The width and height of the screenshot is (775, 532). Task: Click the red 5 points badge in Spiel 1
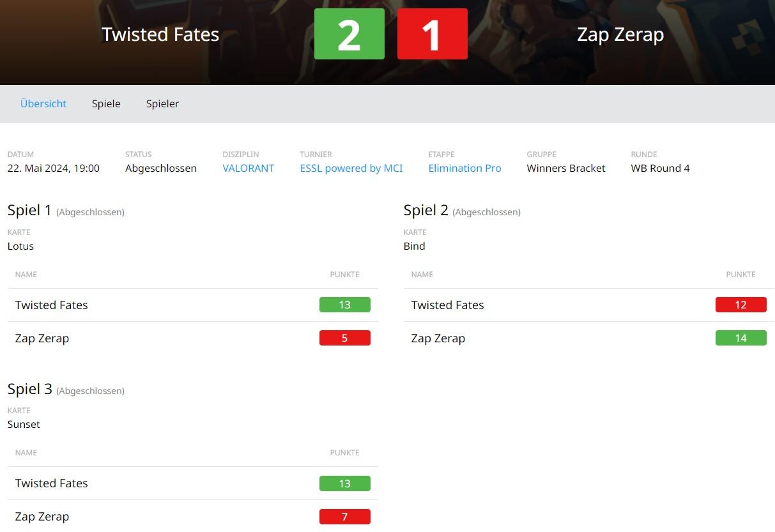pyautogui.click(x=345, y=338)
